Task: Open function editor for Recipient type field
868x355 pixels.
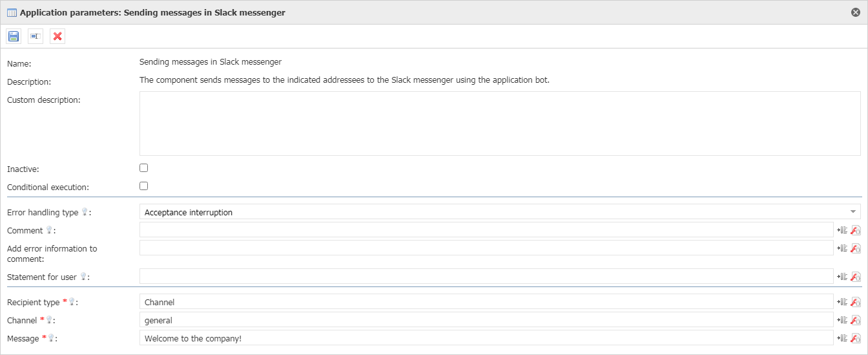Action: [x=856, y=302]
